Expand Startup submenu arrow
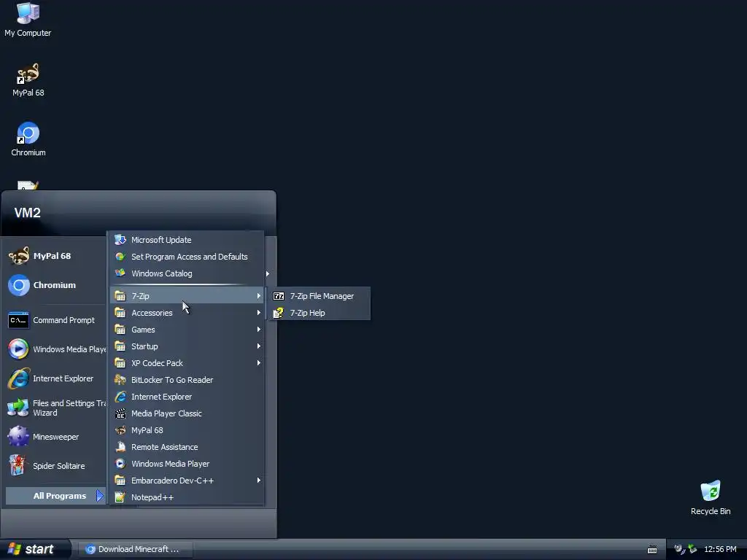 259,346
